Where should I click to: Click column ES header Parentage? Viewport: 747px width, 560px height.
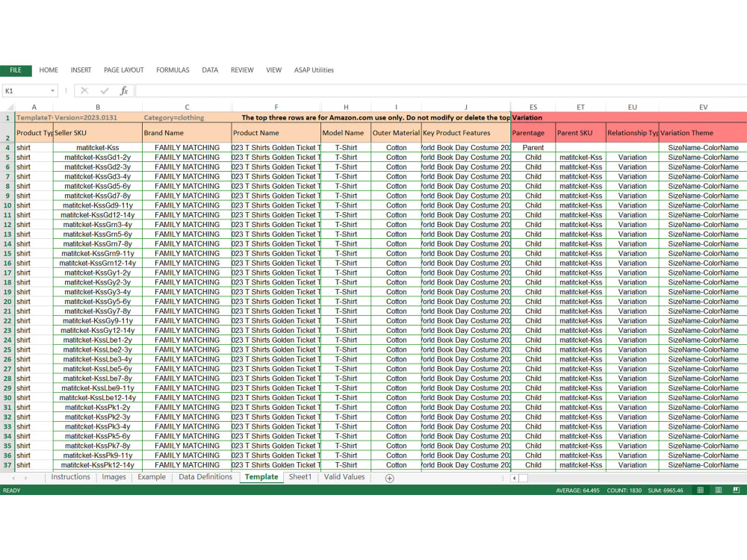pyautogui.click(x=533, y=107)
